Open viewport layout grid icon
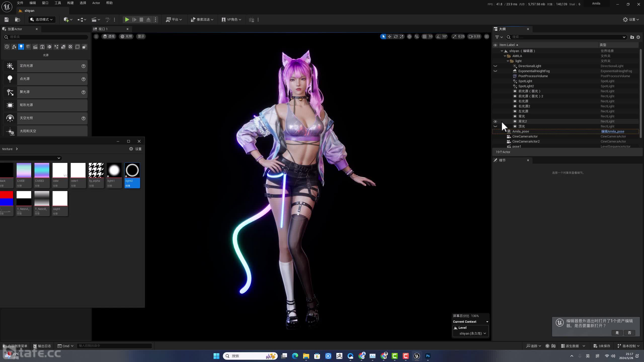The height and width of the screenshot is (362, 644). (487, 36)
